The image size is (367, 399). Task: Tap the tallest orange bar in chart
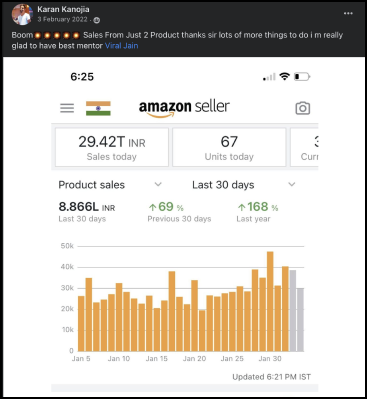(x=270, y=301)
